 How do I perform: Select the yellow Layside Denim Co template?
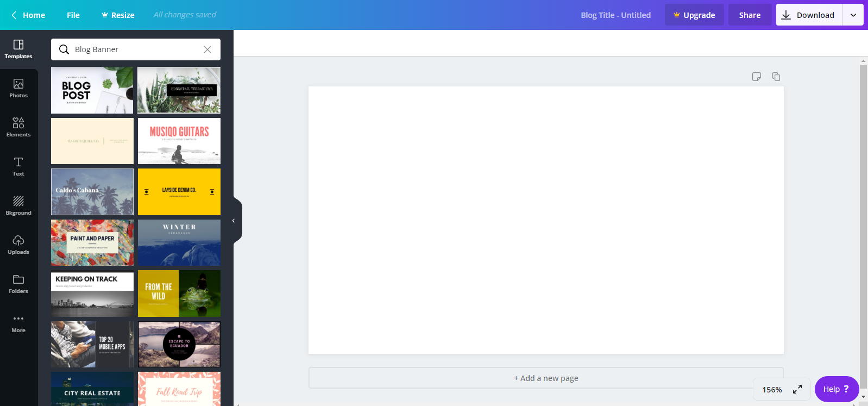179,192
